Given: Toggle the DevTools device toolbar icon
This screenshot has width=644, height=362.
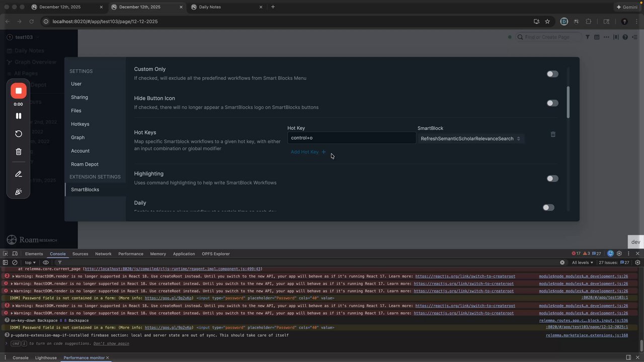Looking at the screenshot, I should tap(15, 254).
